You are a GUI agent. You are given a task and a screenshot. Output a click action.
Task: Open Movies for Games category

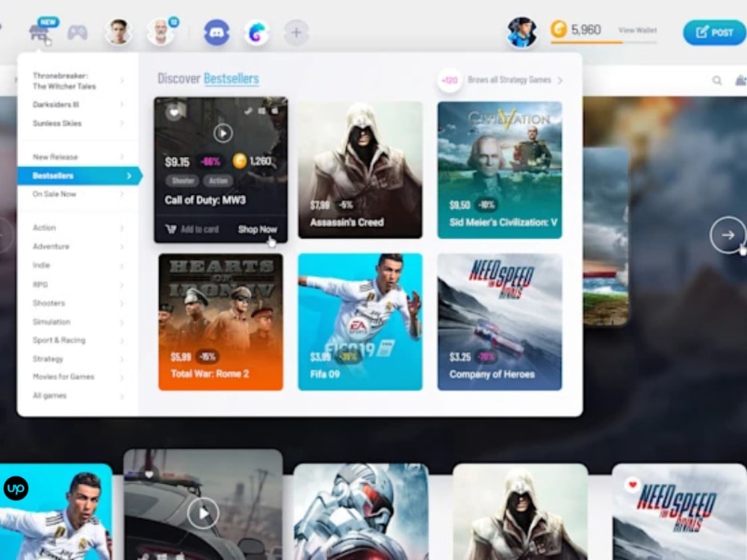click(x=63, y=376)
